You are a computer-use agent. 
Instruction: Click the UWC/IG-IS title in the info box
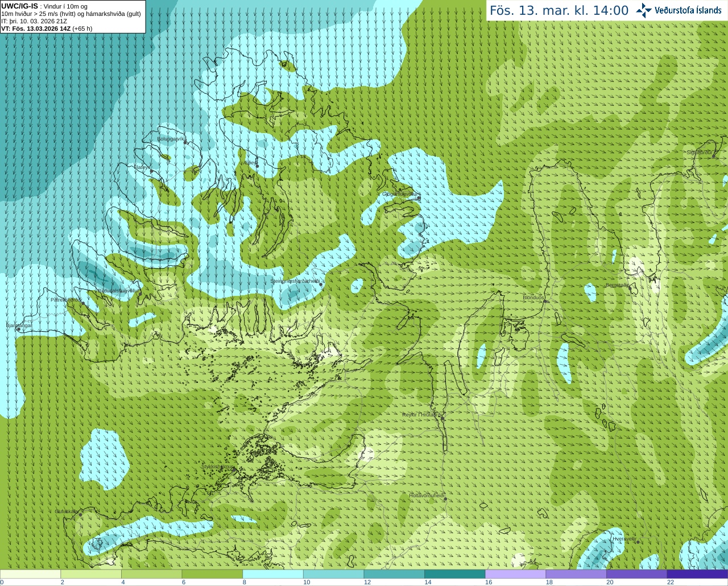point(19,6)
